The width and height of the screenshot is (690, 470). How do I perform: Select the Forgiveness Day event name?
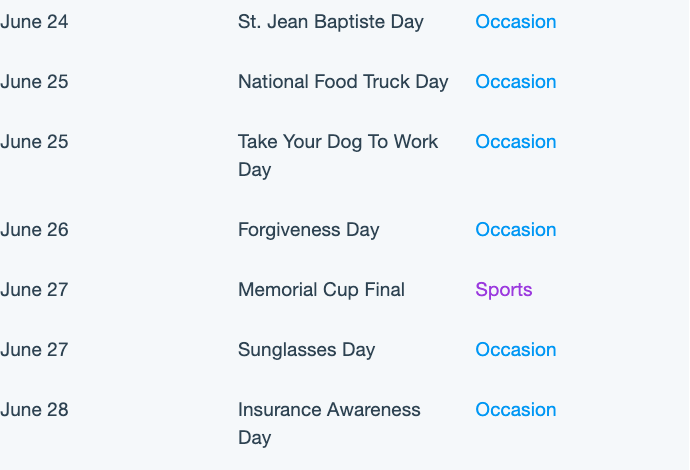tap(308, 230)
